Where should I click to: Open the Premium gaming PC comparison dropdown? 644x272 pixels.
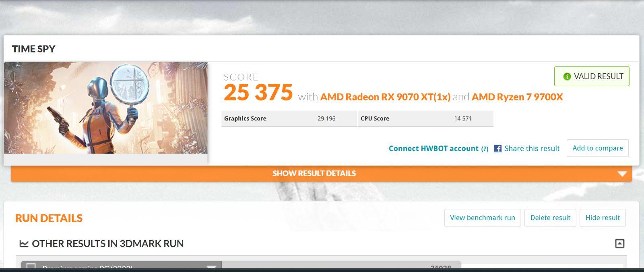click(x=211, y=267)
